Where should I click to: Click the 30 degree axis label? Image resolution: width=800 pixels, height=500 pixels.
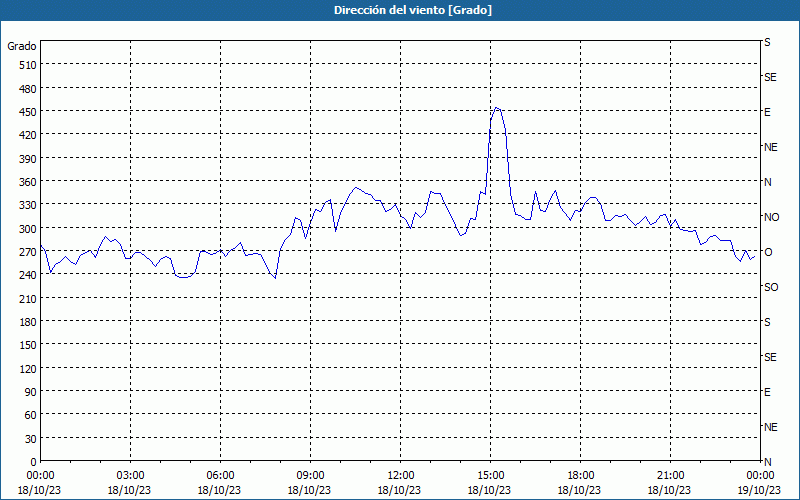(31, 439)
